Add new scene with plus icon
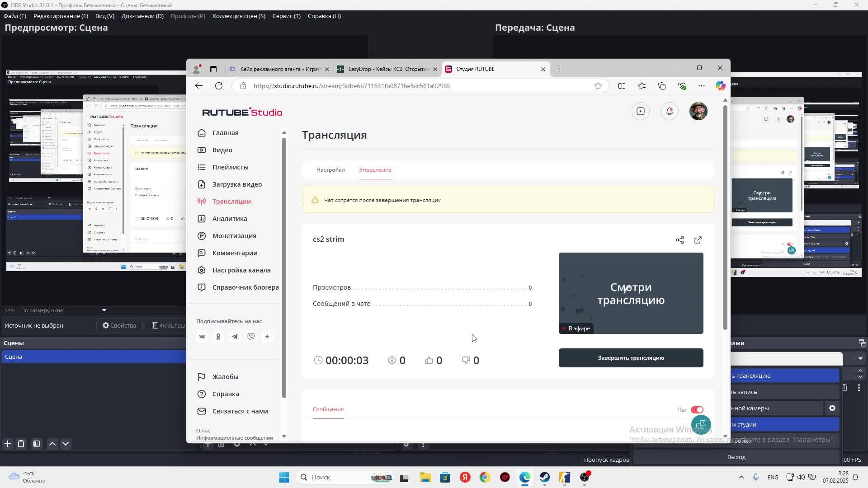This screenshot has width=868, height=488. coord(8,444)
